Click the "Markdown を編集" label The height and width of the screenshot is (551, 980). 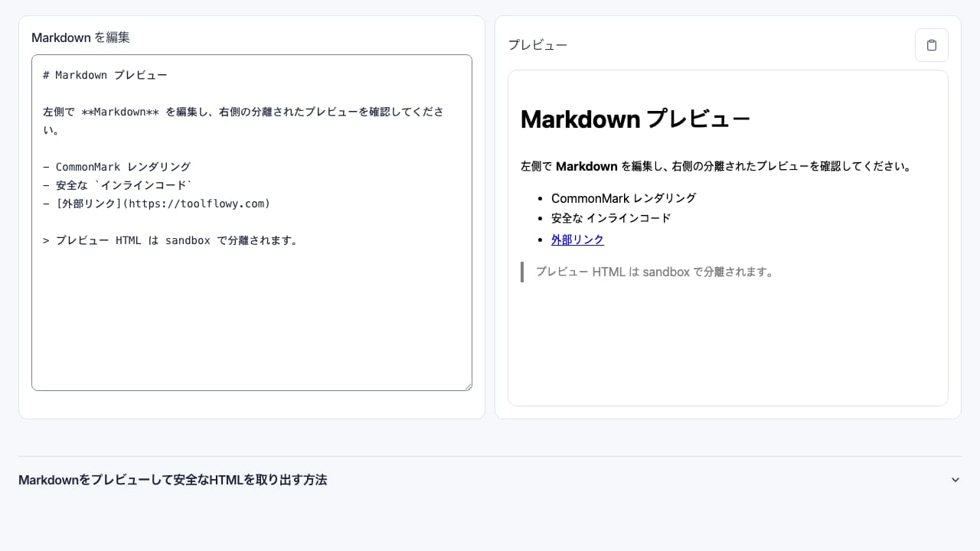pyautogui.click(x=80, y=37)
